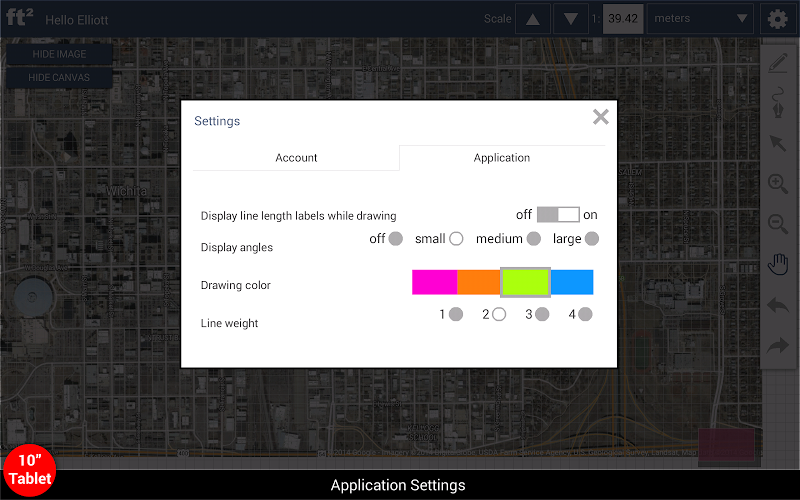Viewport: 800px width, 500px height.
Task: Choose line weight 2
Action: (x=499, y=314)
